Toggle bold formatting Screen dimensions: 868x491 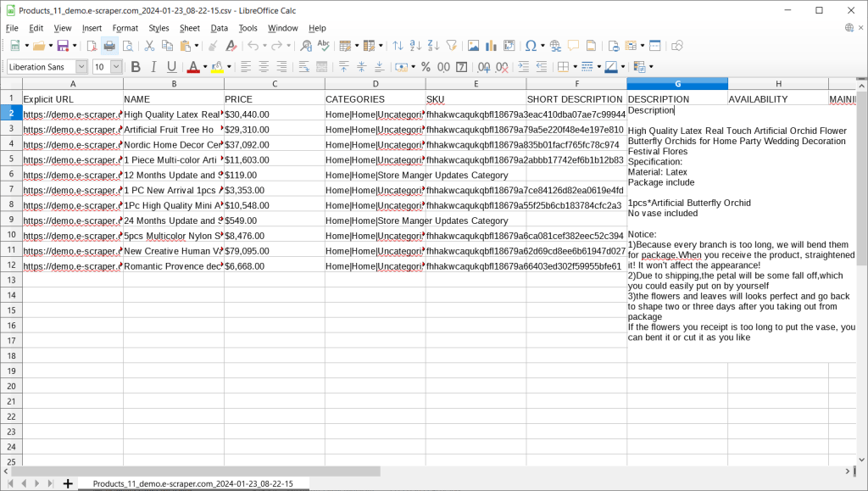coord(135,66)
